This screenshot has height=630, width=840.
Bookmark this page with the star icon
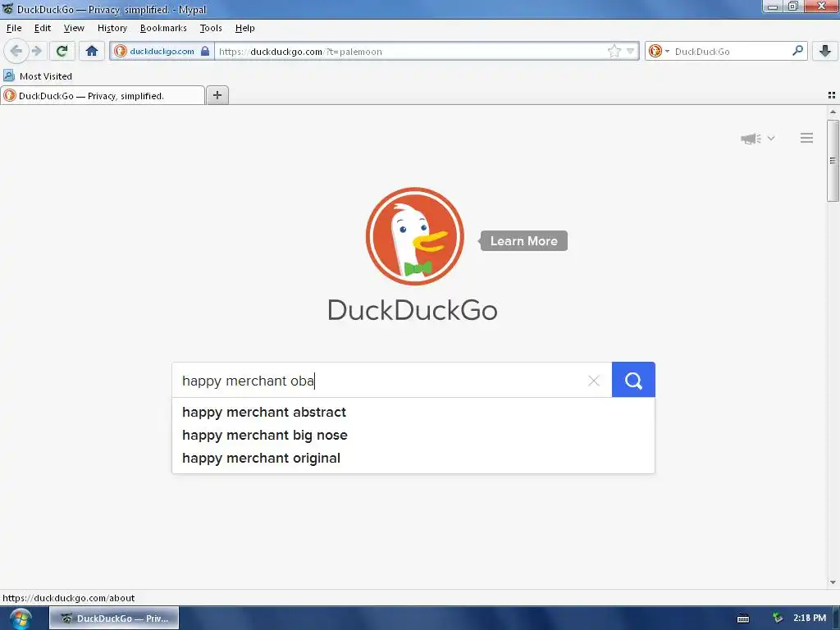614,52
